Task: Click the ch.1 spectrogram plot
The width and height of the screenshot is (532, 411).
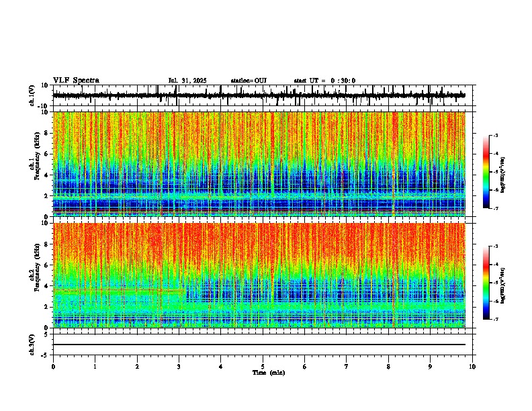Action: coord(259,164)
